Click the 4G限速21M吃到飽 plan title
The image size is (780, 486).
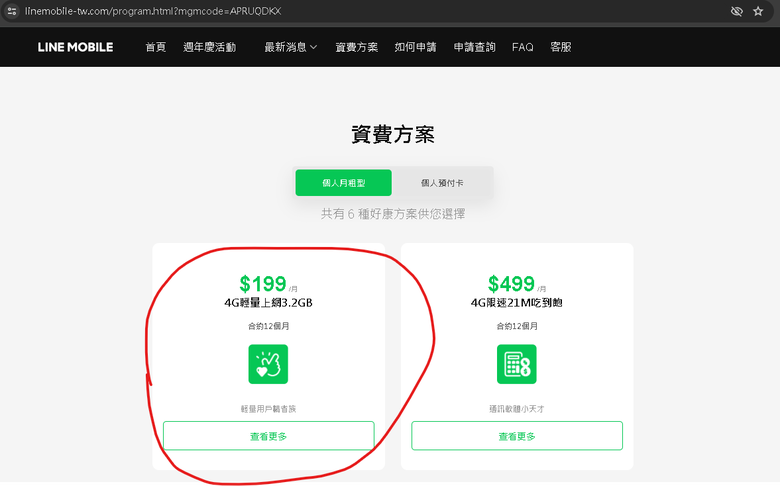[x=516, y=302]
